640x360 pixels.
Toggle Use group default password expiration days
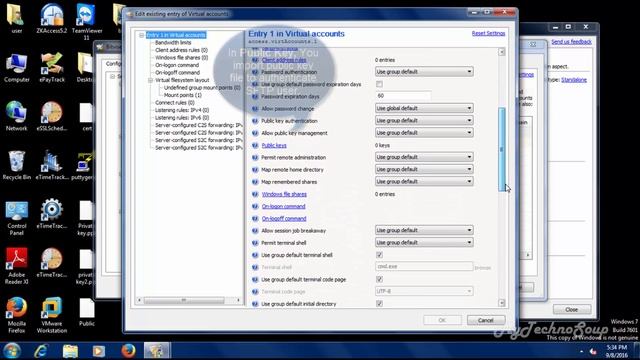pos(379,84)
